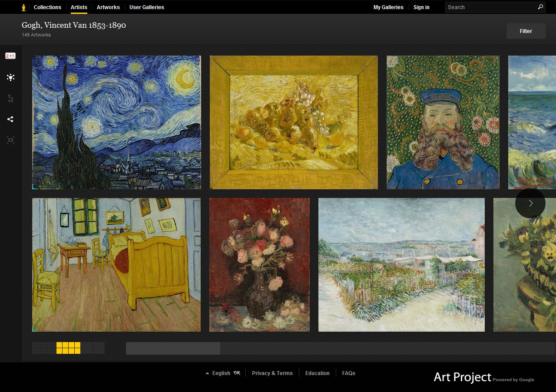556x392 pixels.
Task: Click the Google +1 button
Action: tap(10, 56)
